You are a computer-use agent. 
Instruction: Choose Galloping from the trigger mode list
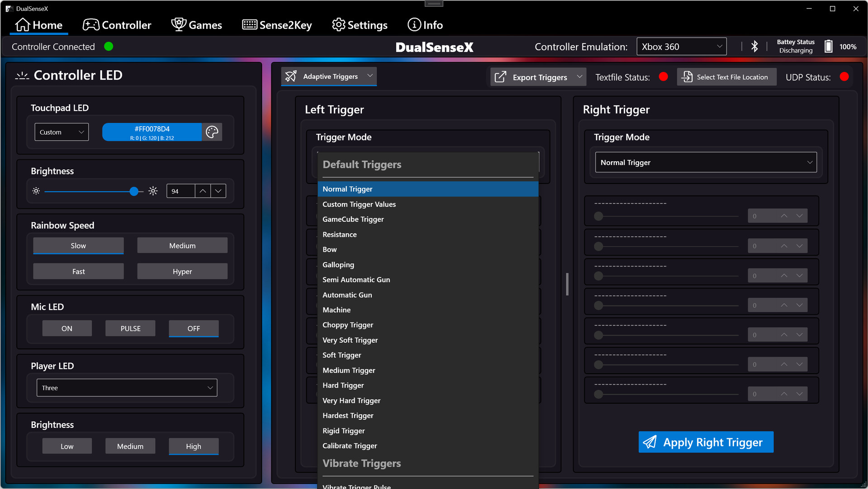coord(338,265)
